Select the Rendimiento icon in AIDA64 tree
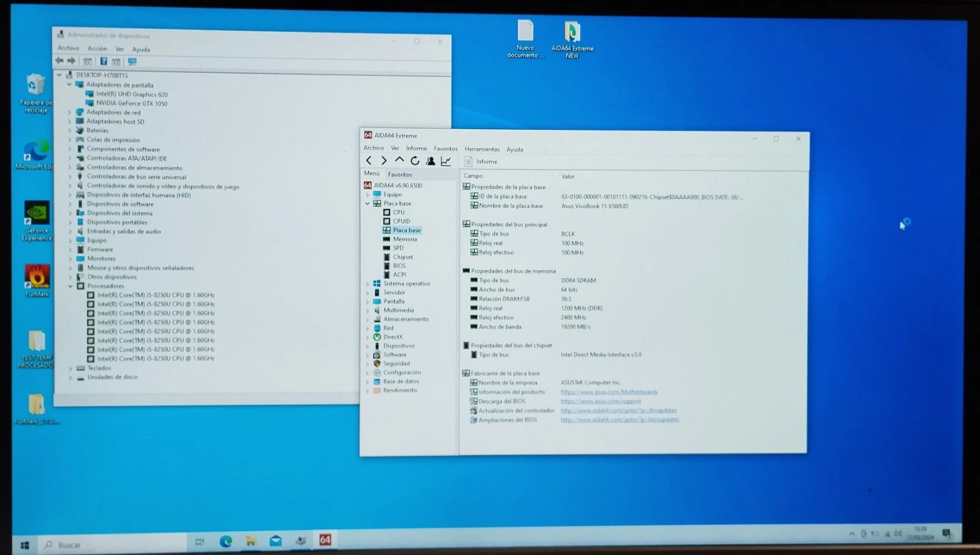This screenshot has width=980, height=555. point(377,391)
